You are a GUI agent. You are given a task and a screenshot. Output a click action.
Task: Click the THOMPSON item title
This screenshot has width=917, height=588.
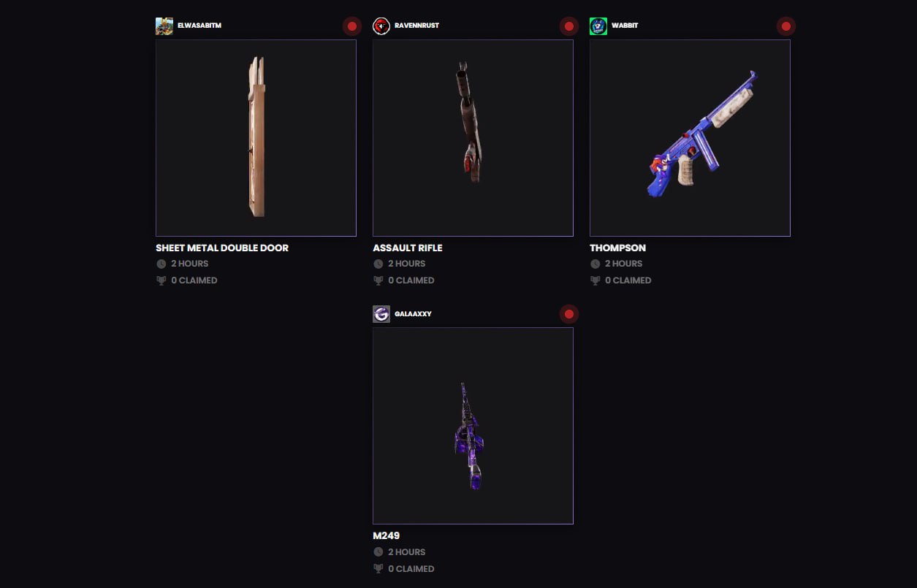(x=617, y=248)
